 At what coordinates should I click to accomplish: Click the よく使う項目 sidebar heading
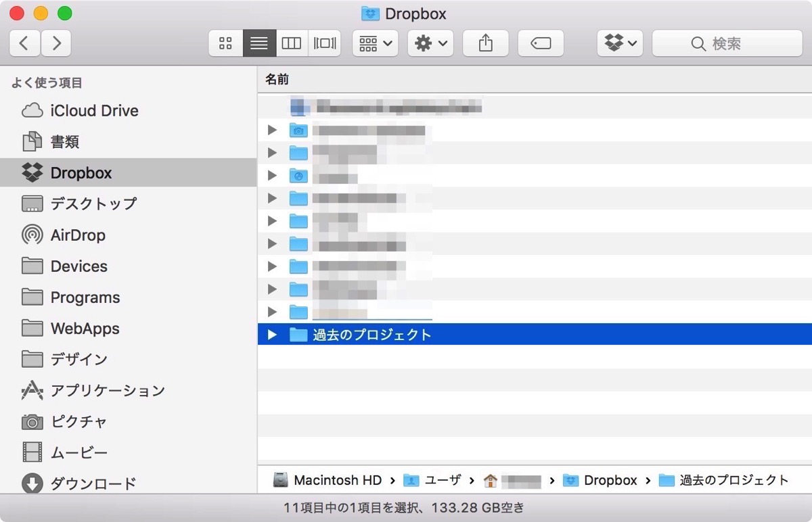[x=47, y=82]
